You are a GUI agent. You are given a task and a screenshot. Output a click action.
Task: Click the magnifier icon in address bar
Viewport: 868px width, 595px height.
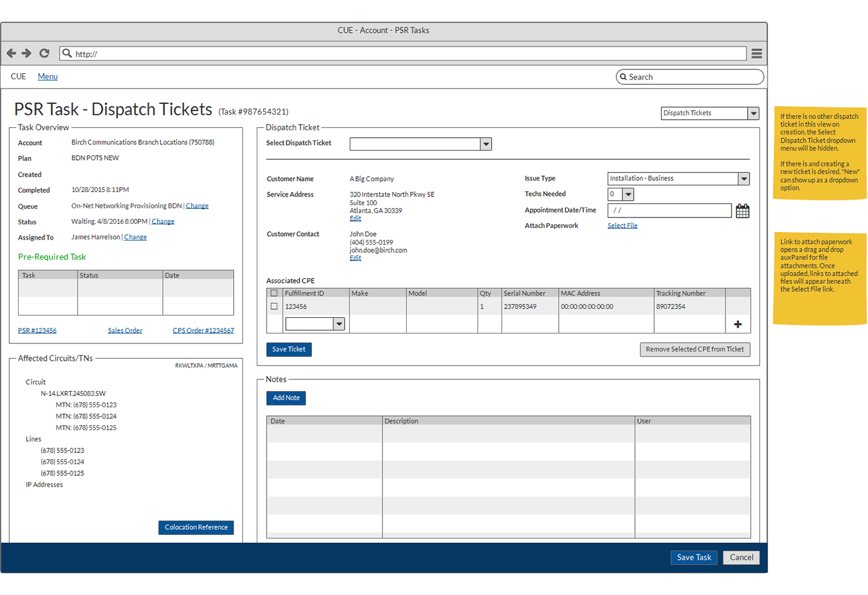pyautogui.click(x=67, y=53)
